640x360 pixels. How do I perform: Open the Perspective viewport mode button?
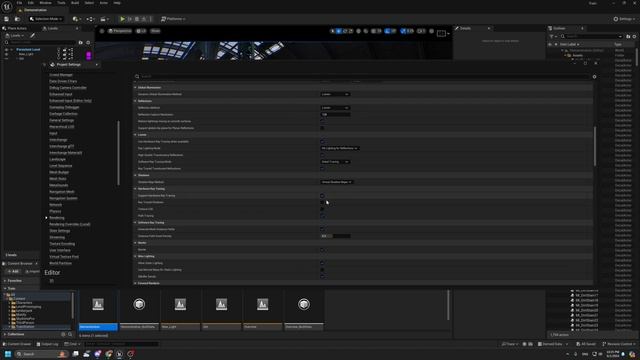pyautogui.click(x=120, y=31)
